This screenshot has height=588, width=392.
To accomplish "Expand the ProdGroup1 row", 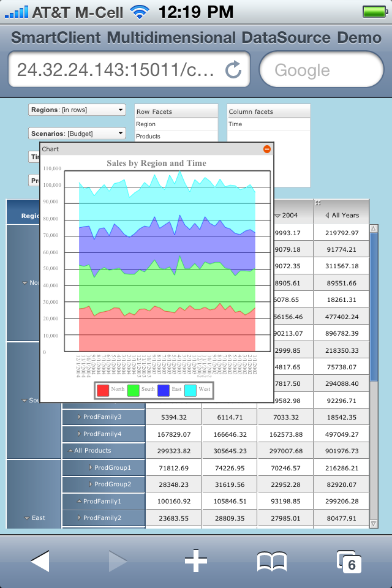I will 91,467.
